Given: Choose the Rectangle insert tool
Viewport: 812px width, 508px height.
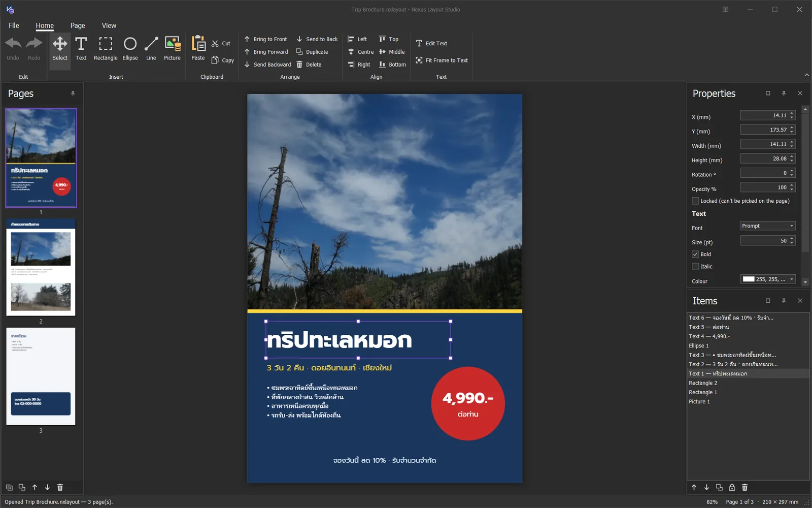Looking at the screenshot, I should (x=106, y=49).
